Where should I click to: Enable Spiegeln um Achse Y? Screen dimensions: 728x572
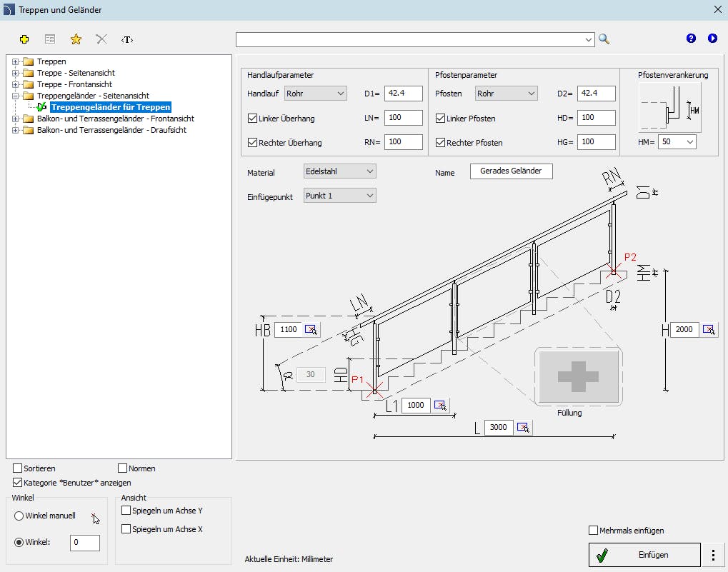[126, 511]
